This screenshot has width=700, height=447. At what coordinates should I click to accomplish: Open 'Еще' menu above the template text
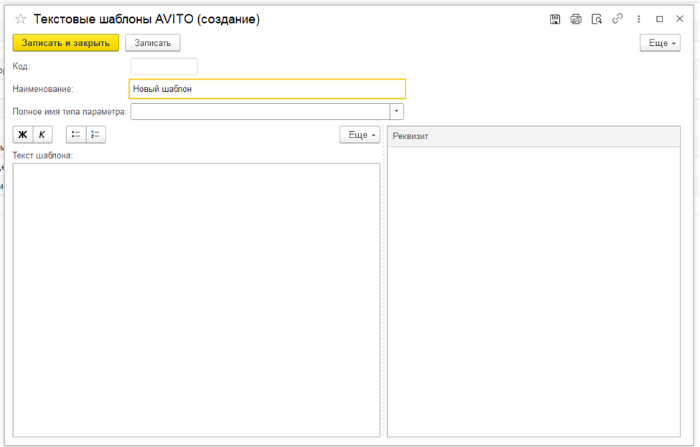point(360,135)
